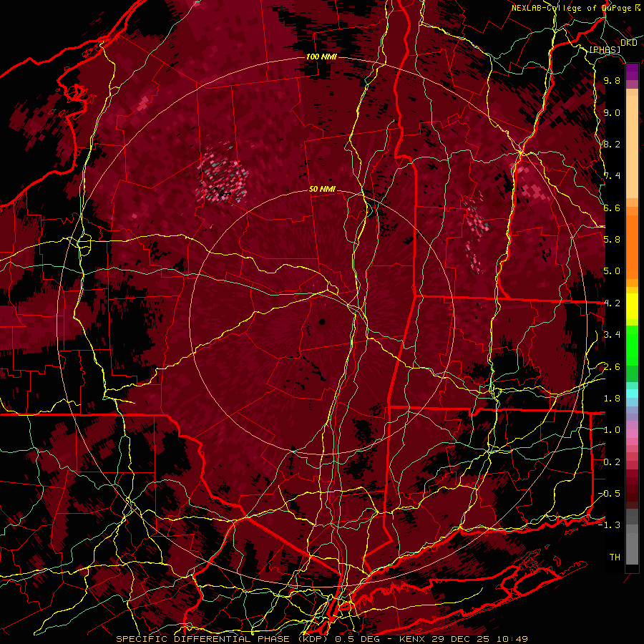Click the -1.3 value on the scale
This screenshot has width=644, height=644.
[x=609, y=525]
